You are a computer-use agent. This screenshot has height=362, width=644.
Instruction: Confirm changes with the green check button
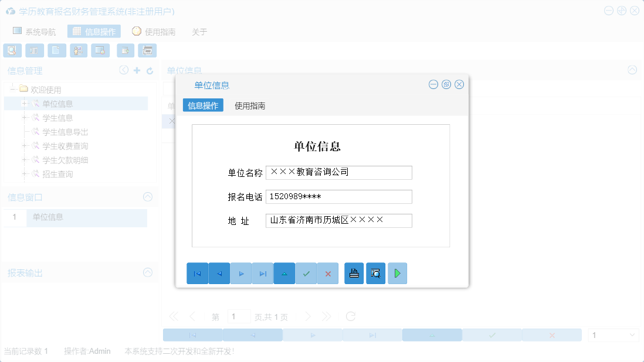tap(306, 273)
